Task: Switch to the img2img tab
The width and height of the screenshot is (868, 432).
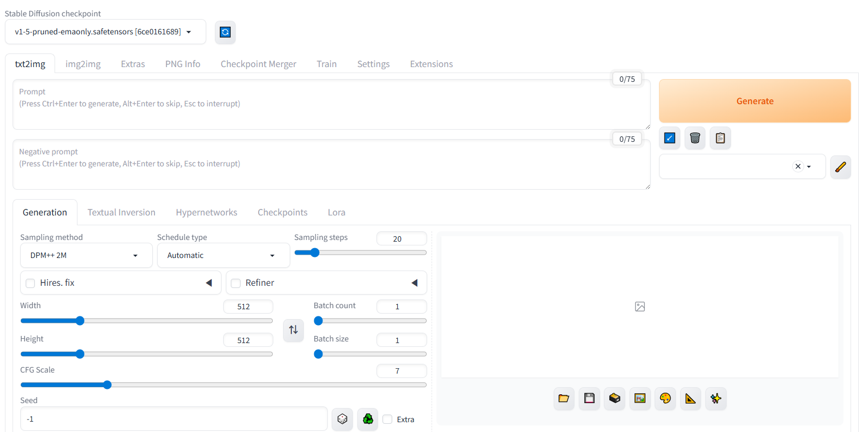Action: tap(83, 64)
